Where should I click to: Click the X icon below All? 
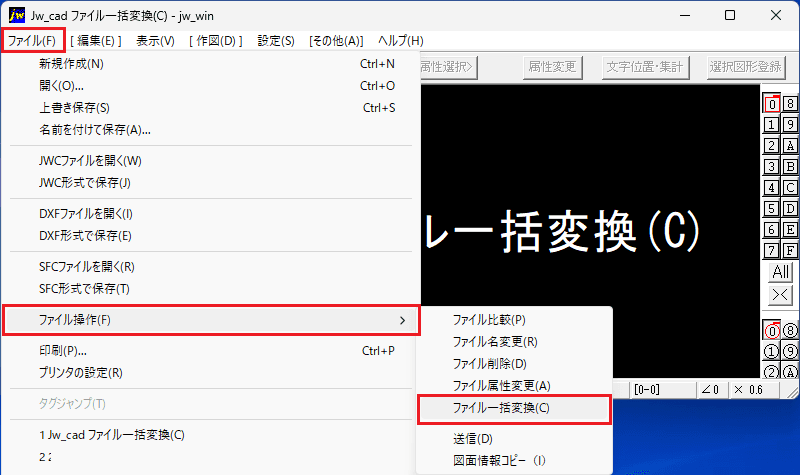click(x=780, y=294)
